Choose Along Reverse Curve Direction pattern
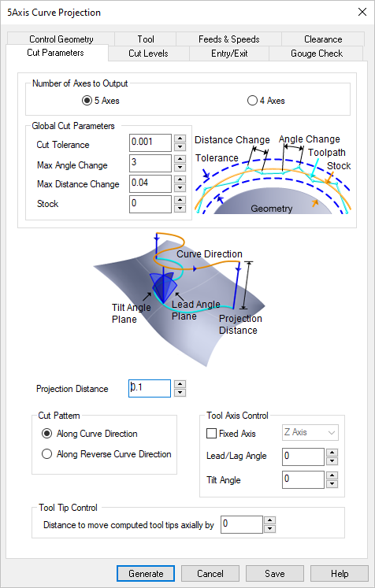 (106, 454)
